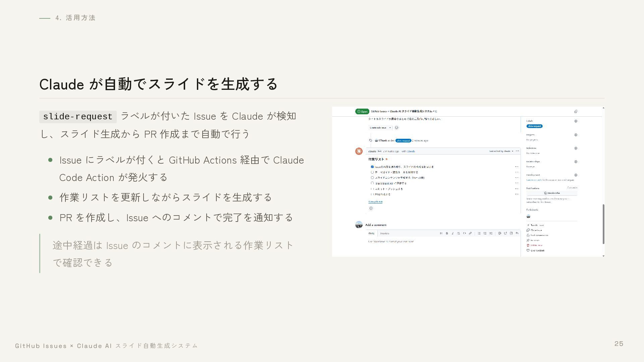Open the Relationships settings gear
644x362 pixels.
(576, 162)
